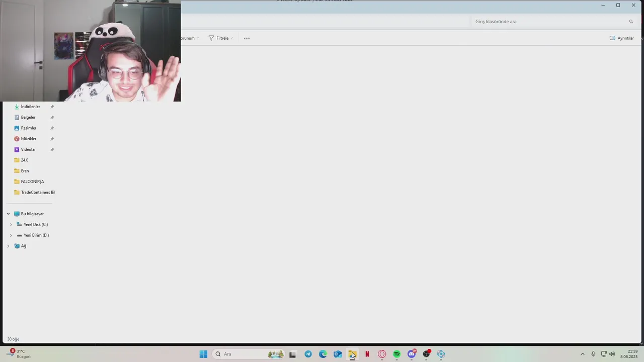The image size is (644, 362).
Task: Open Belgeler folder in sidebar
Action: click(28, 117)
